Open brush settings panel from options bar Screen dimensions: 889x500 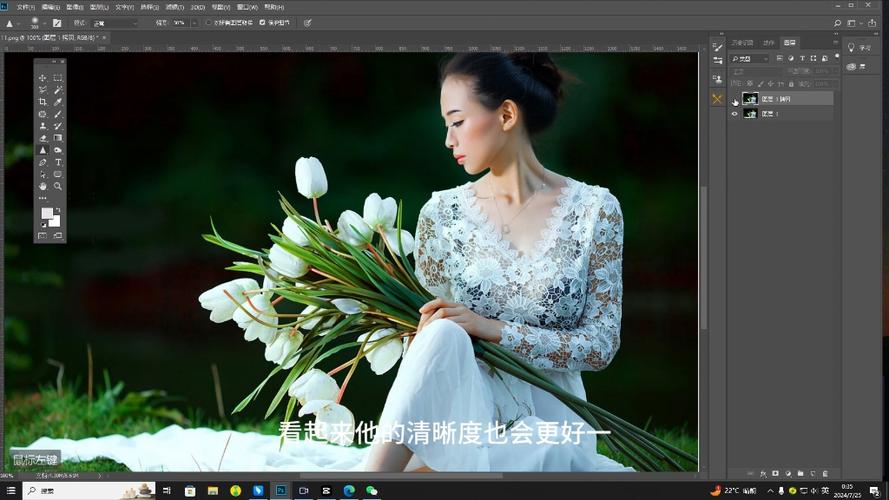tap(57, 23)
